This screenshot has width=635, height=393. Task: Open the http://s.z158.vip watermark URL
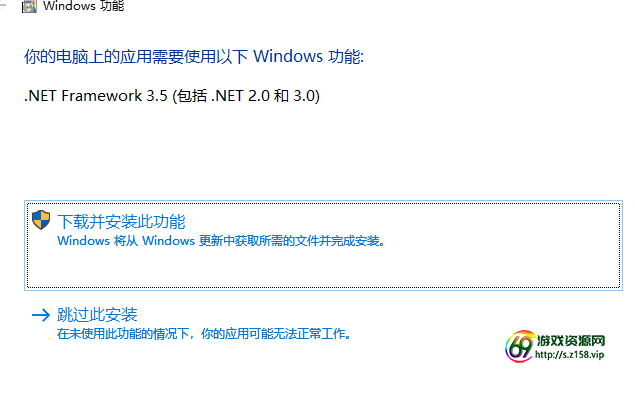[x=569, y=355]
